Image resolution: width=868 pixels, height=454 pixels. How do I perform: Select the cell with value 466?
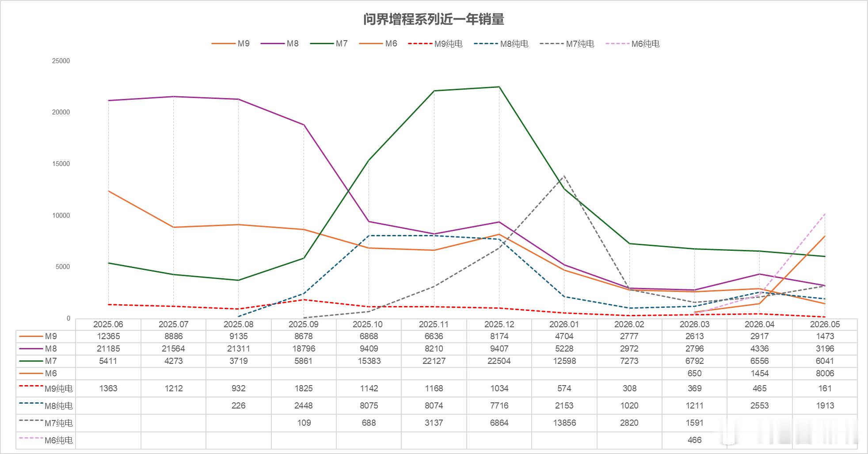click(694, 440)
